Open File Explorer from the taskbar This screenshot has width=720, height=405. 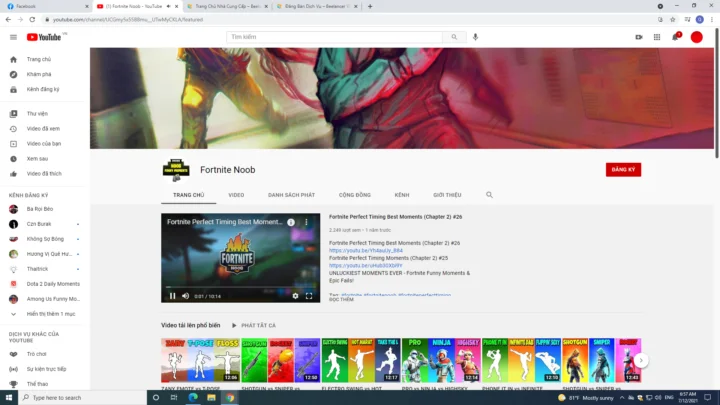coord(211,398)
